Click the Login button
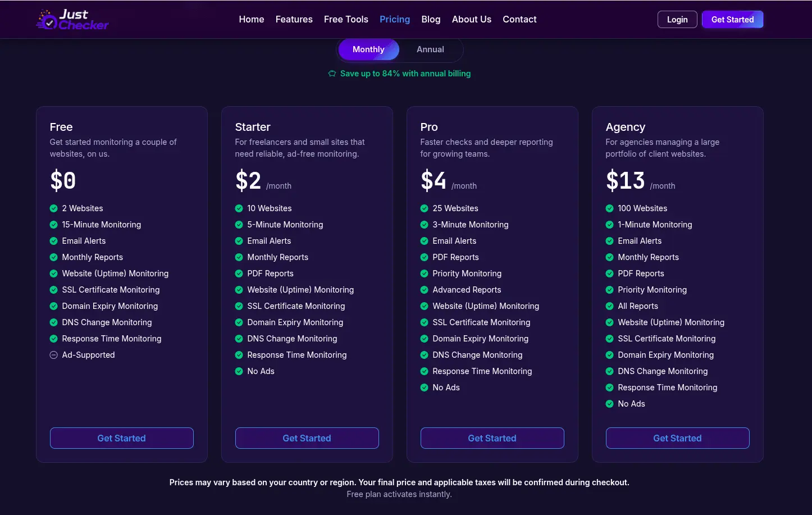Screen dimensions: 812x515 pyautogui.click(x=677, y=20)
